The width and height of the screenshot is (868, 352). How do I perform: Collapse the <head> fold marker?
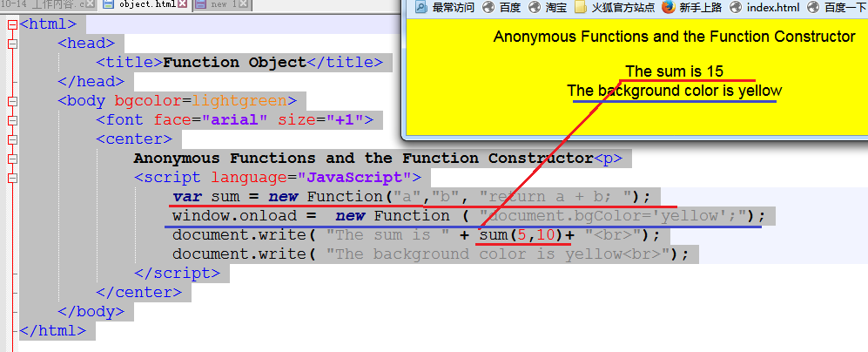click(13, 44)
